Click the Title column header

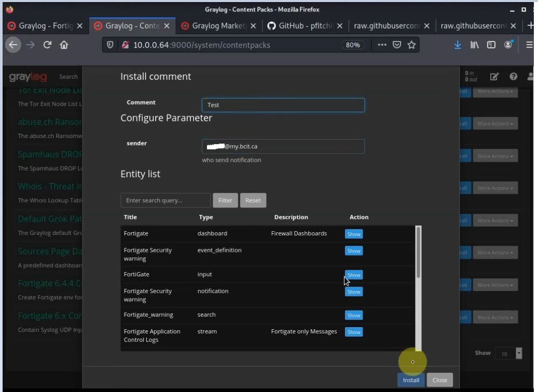coord(130,217)
